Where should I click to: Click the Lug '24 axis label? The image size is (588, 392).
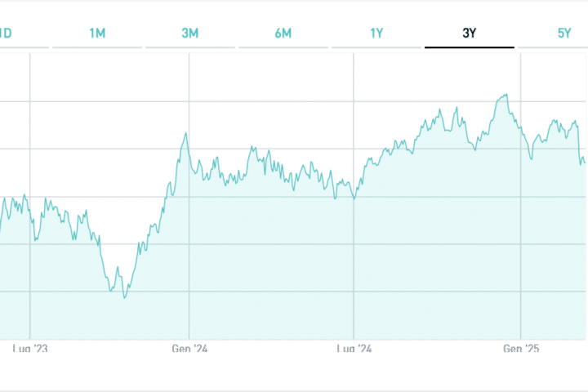354,349
